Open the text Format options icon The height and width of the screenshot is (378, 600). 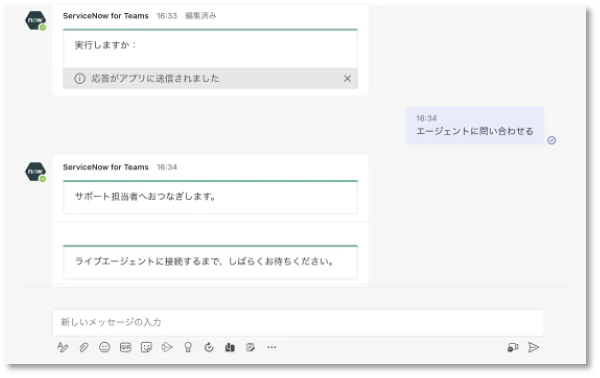[62, 347]
